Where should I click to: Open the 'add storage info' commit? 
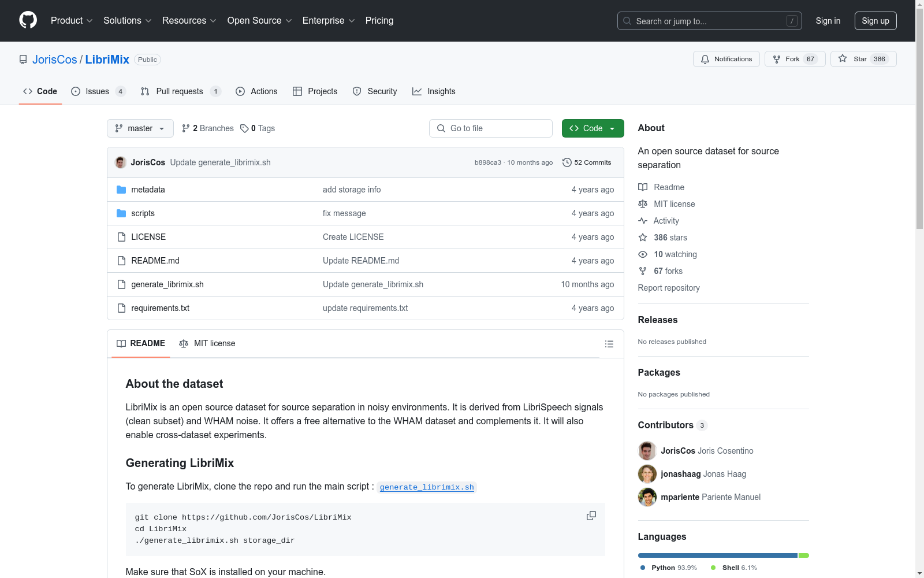tap(352, 190)
